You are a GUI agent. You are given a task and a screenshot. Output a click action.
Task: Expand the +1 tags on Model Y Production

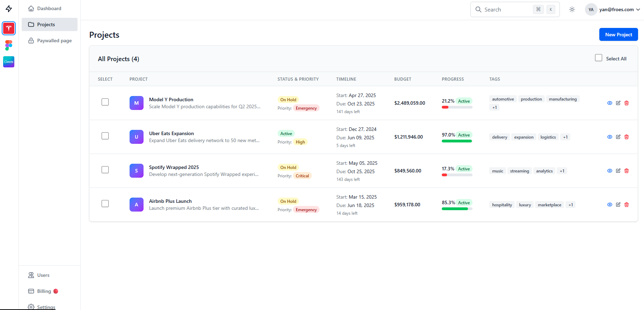(x=494, y=108)
